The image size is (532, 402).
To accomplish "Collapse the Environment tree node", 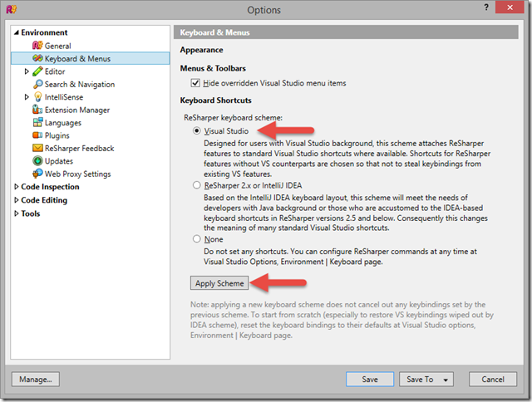I will 16,32.
